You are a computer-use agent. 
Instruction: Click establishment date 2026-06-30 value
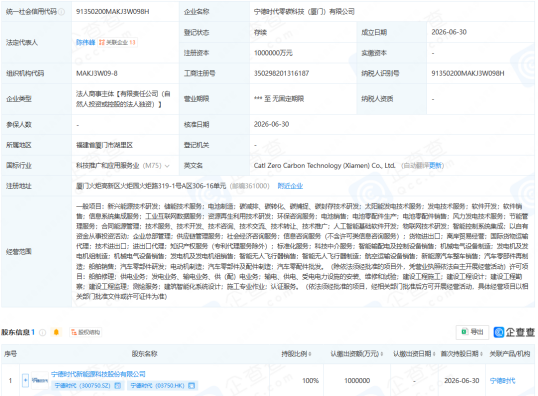(x=449, y=32)
